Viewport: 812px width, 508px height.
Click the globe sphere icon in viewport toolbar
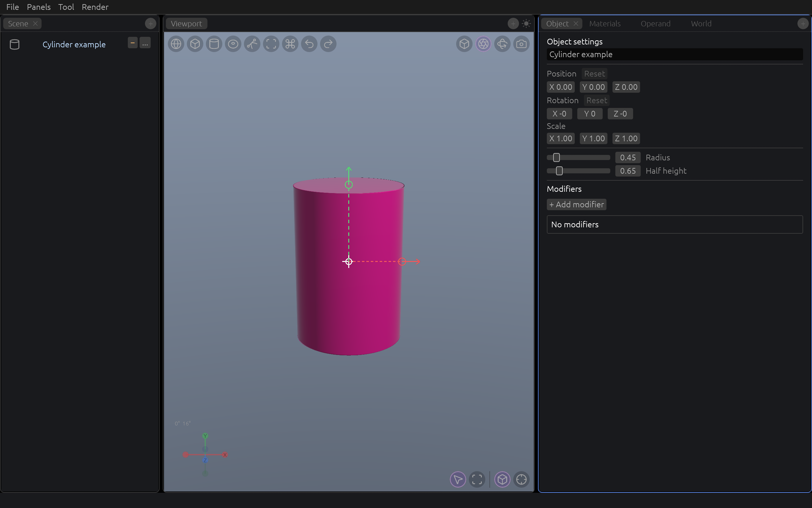(176, 44)
